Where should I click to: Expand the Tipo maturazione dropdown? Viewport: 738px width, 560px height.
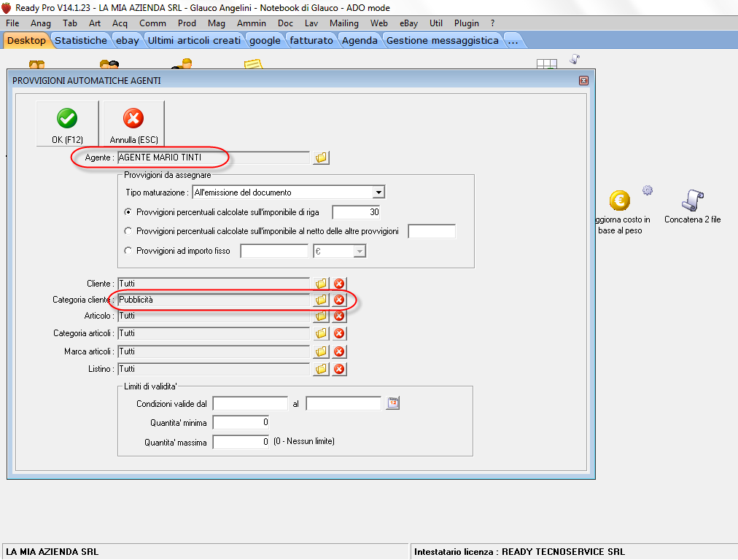pos(378,192)
